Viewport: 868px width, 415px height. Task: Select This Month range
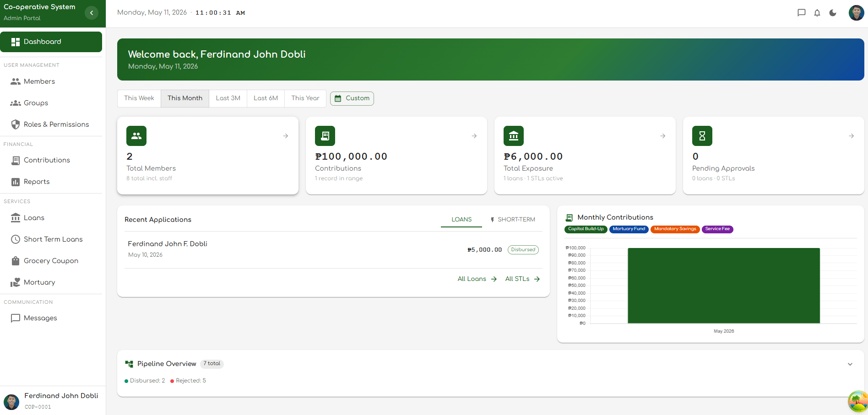[185, 98]
